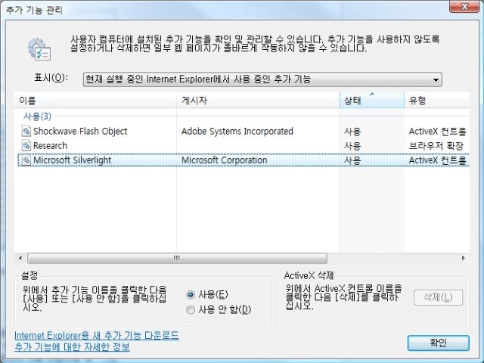
Task: Click the add-on manager gear icon
Action: pos(39,49)
